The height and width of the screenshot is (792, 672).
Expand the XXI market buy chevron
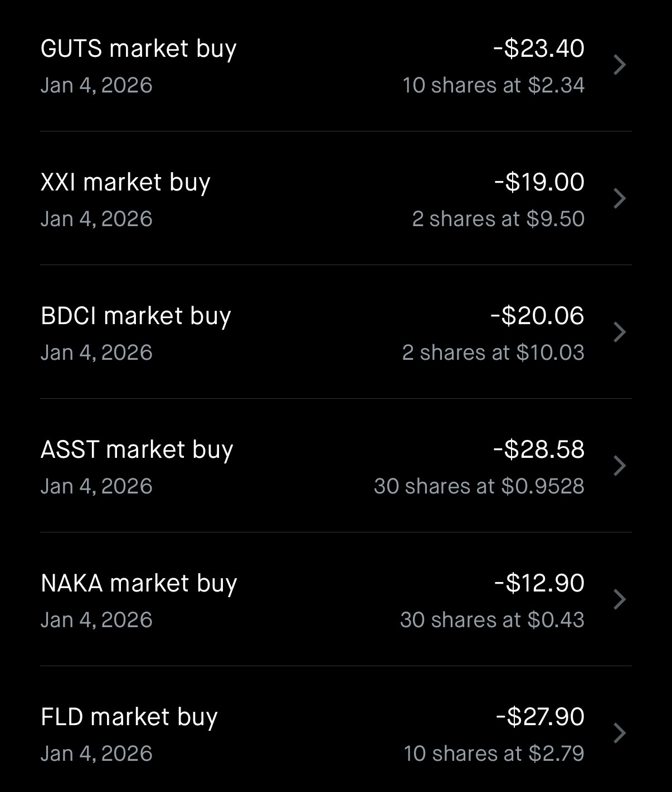click(619, 199)
